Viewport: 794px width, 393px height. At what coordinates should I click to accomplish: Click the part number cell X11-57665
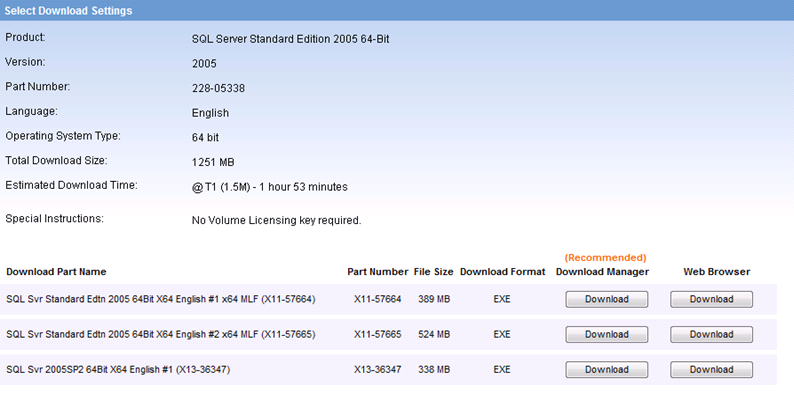click(x=378, y=335)
